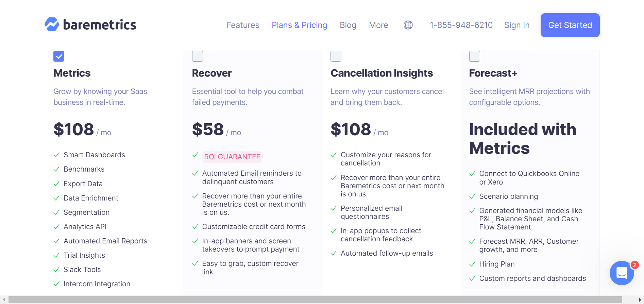Image resolution: width=644 pixels, height=304 pixels.
Task: Click the chat notification badge
Action: click(x=634, y=265)
